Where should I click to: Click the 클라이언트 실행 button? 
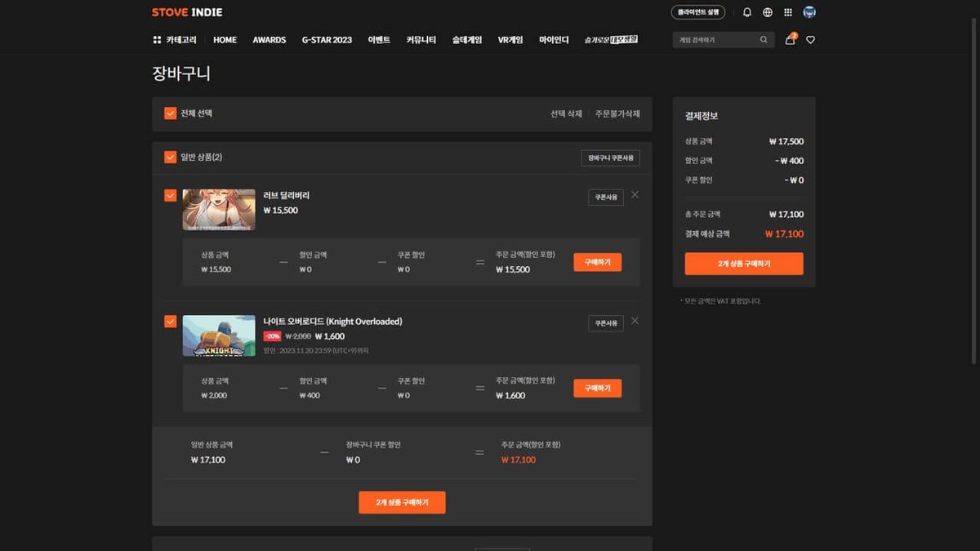pos(698,12)
